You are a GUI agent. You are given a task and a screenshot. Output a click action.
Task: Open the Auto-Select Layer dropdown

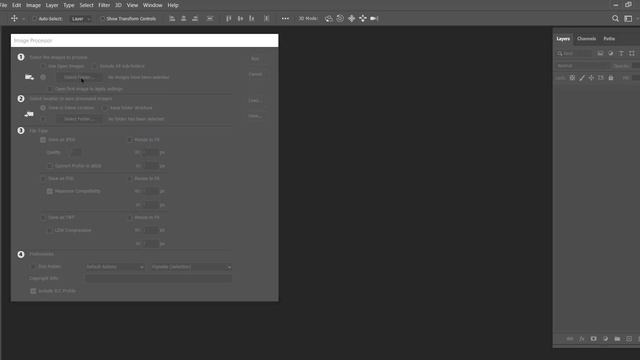(80, 19)
